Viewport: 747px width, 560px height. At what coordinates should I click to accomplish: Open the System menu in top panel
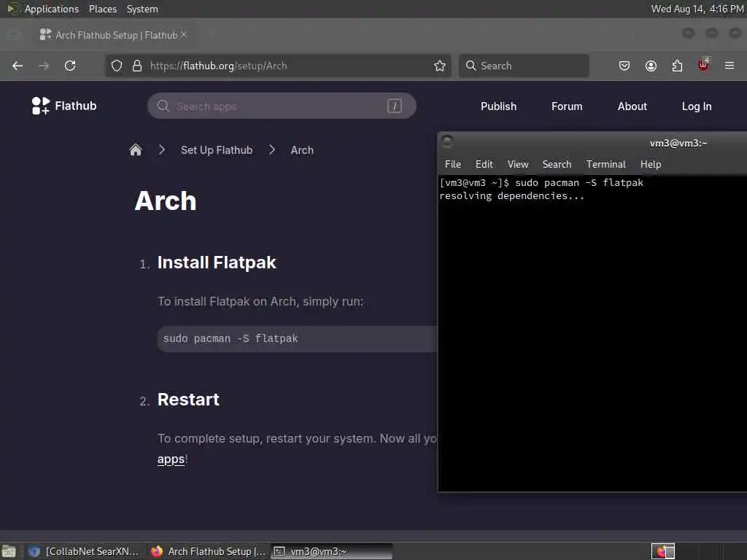(x=142, y=9)
